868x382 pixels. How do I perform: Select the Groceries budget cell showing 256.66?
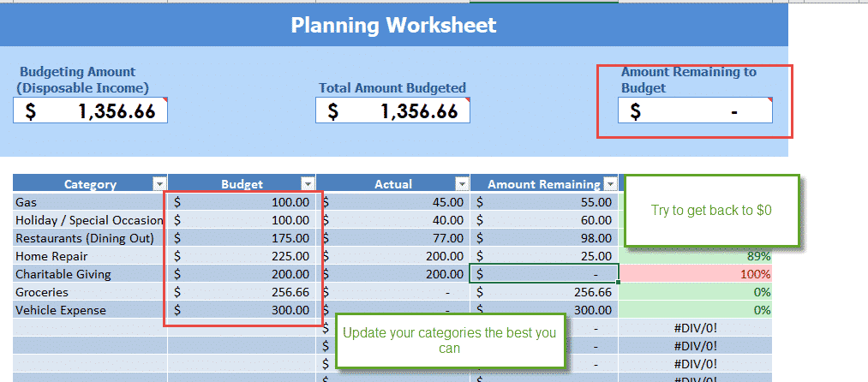click(242, 292)
